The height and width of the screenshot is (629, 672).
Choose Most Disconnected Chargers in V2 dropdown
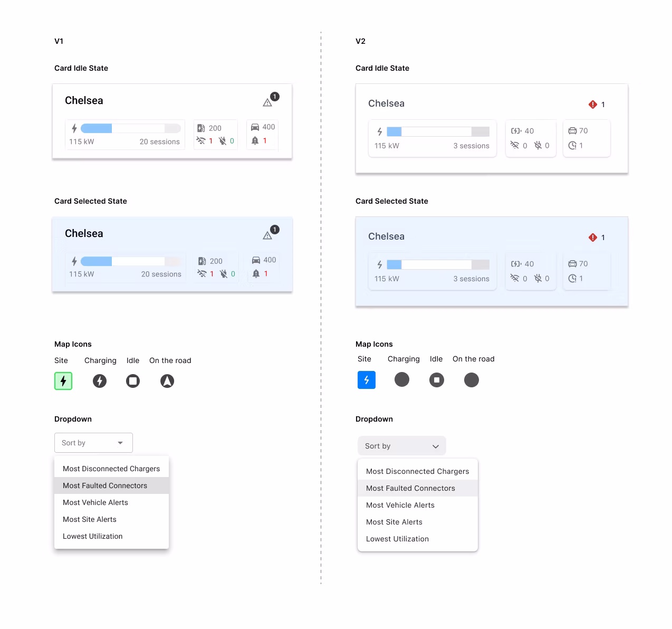(x=418, y=471)
